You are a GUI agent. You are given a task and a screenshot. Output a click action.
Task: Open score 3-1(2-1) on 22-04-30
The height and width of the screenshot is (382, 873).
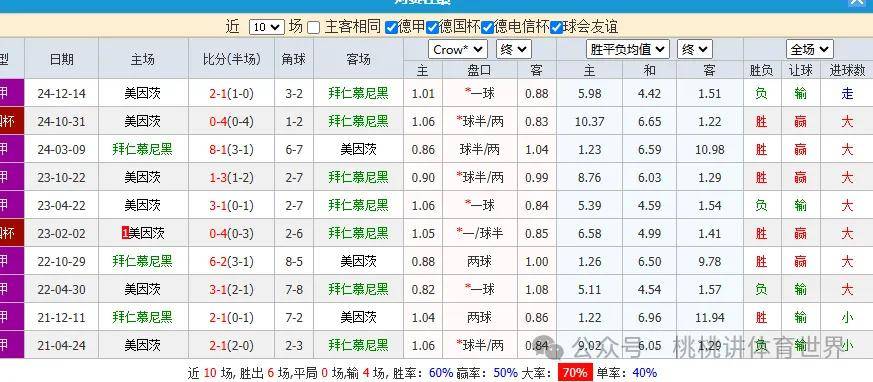232,290
